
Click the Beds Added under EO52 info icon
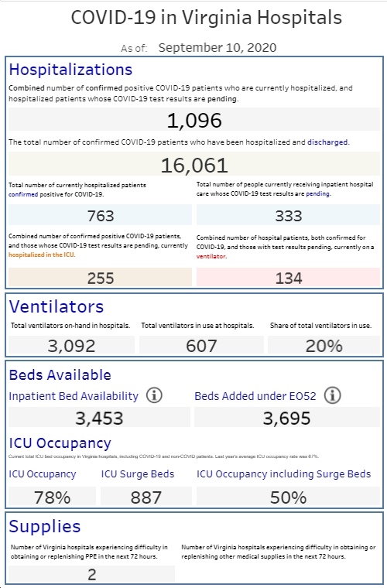coord(332,395)
